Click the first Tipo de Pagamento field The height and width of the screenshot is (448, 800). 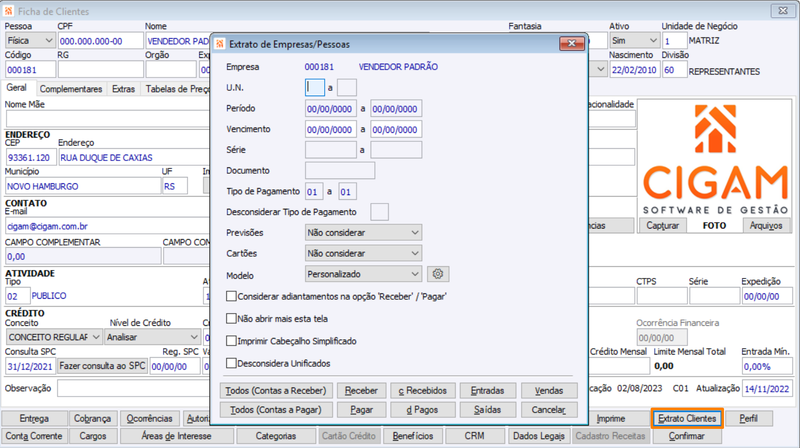pyautogui.click(x=314, y=192)
